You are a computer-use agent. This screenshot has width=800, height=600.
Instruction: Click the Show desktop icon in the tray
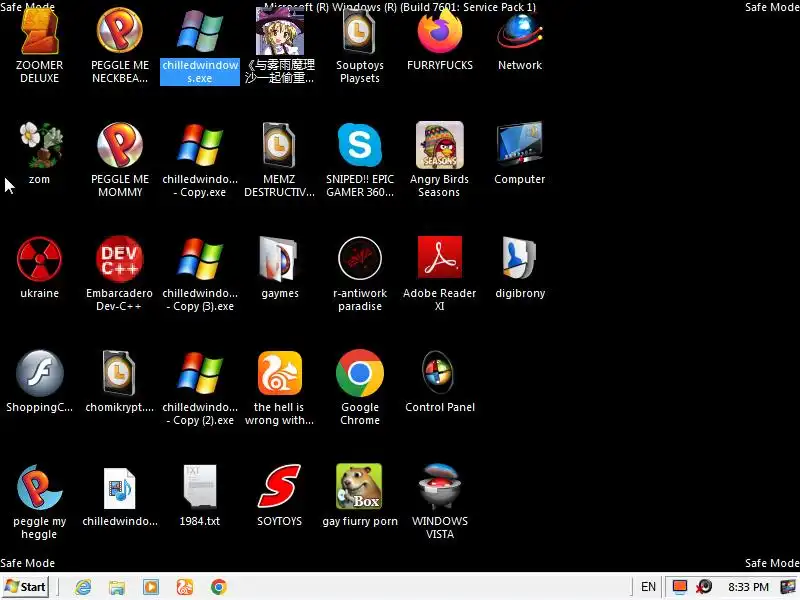click(x=789, y=587)
